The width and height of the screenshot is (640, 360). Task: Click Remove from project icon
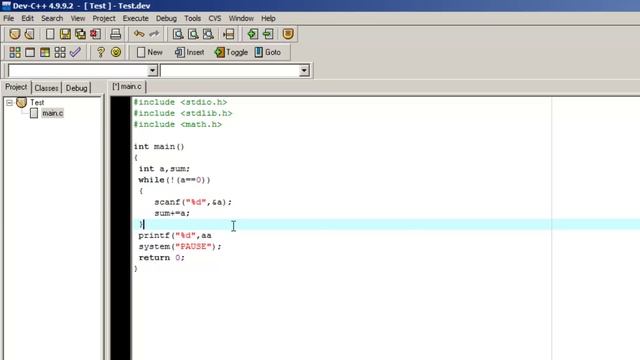pyautogui.click(x=268, y=34)
